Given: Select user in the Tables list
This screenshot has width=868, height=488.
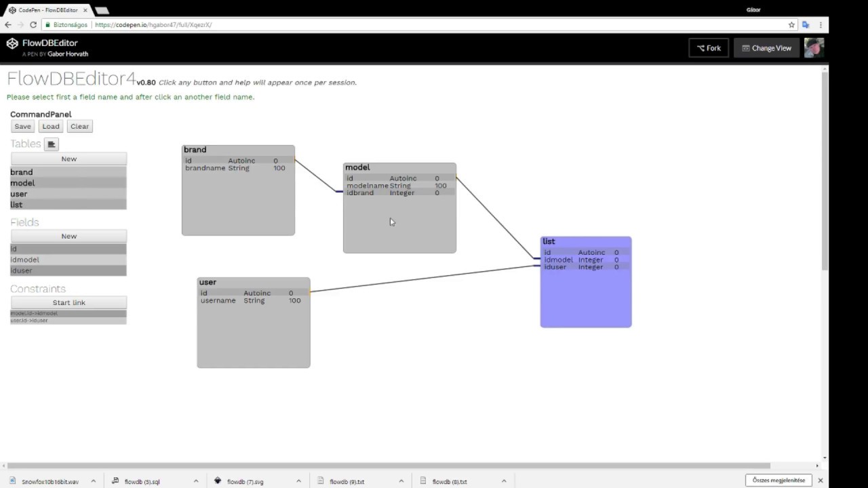Looking at the screenshot, I should (68, 194).
